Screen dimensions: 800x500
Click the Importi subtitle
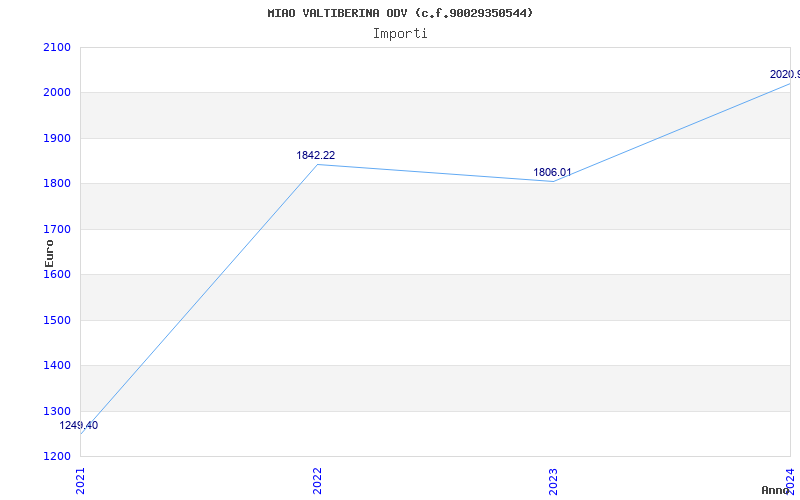point(400,34)
